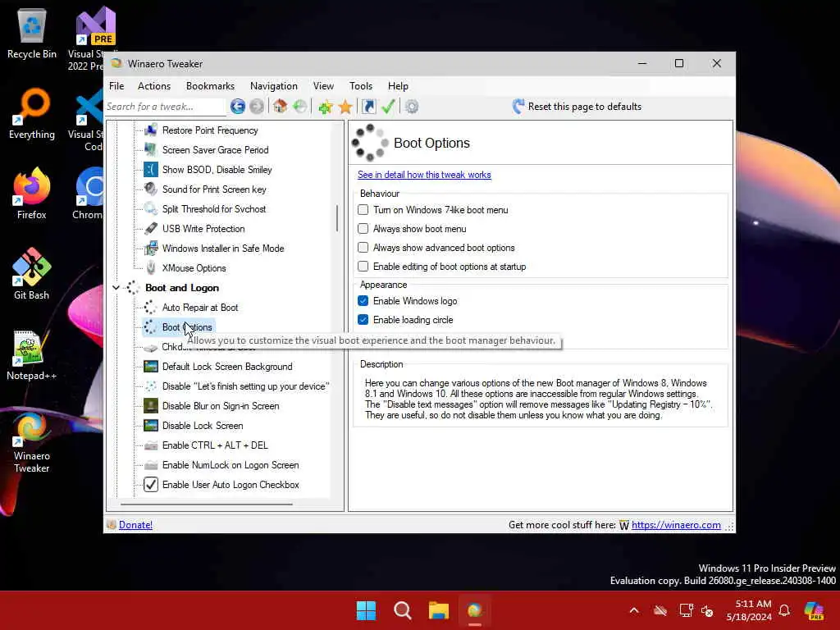Click the green refresh globe toolbar icon
840x630 pixels.
coord(300,107)
